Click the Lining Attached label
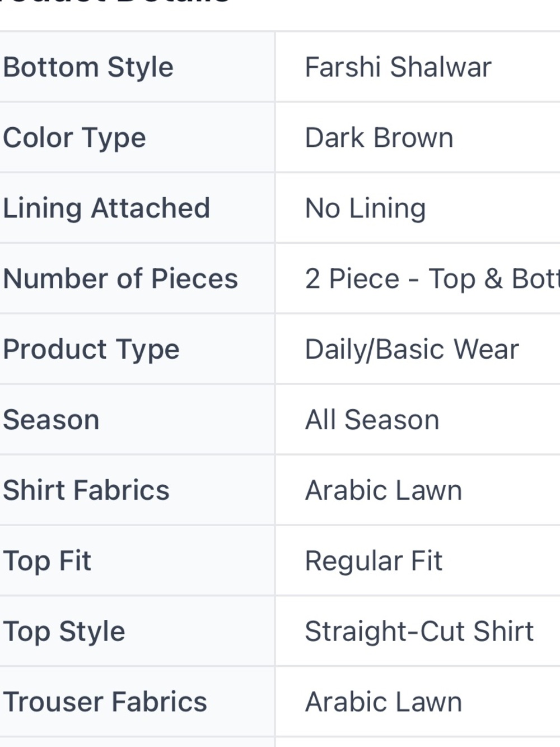 [106, 208]
